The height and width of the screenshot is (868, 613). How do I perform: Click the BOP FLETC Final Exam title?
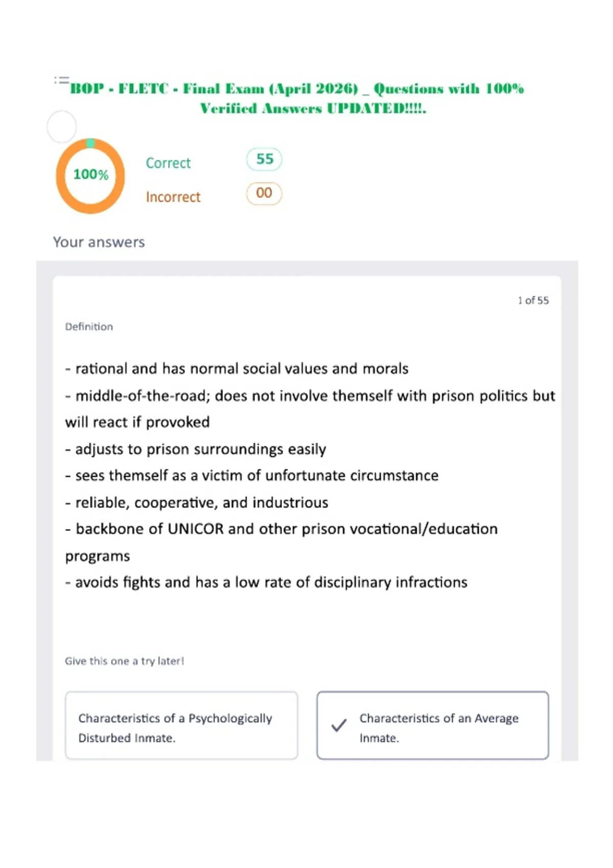[297, 89]
